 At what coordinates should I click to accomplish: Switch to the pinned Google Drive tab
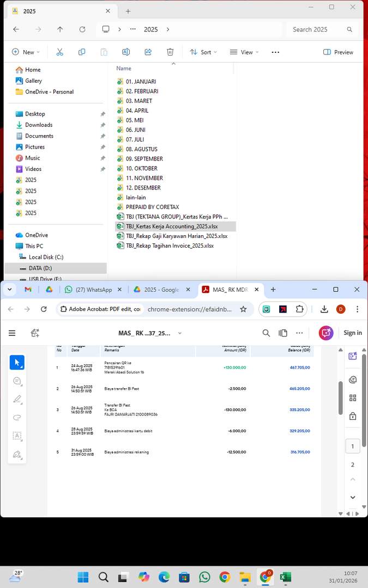pyautogui.click(x=49, y=290)
